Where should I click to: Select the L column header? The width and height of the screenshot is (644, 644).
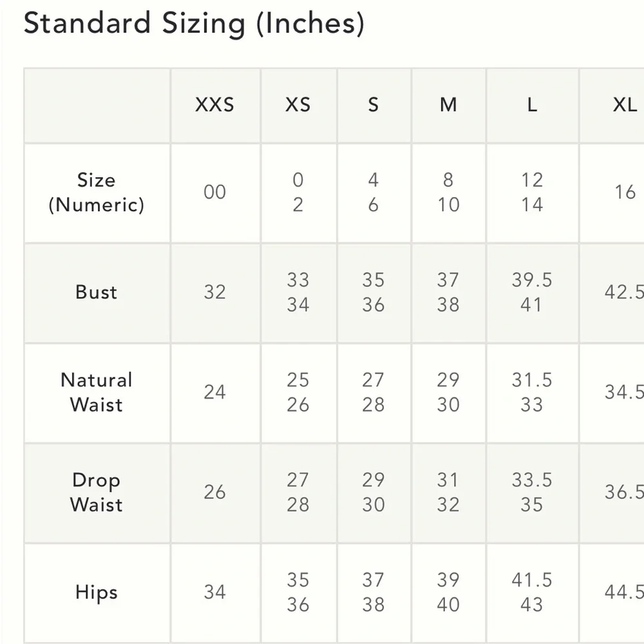tap(532, 105)
